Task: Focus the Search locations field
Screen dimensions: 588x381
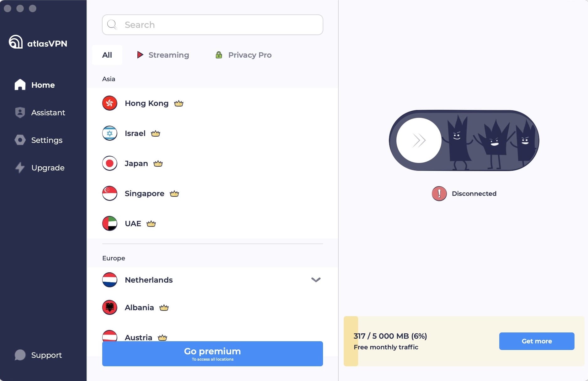Action: pyautogui.click(x=213, y=25)
